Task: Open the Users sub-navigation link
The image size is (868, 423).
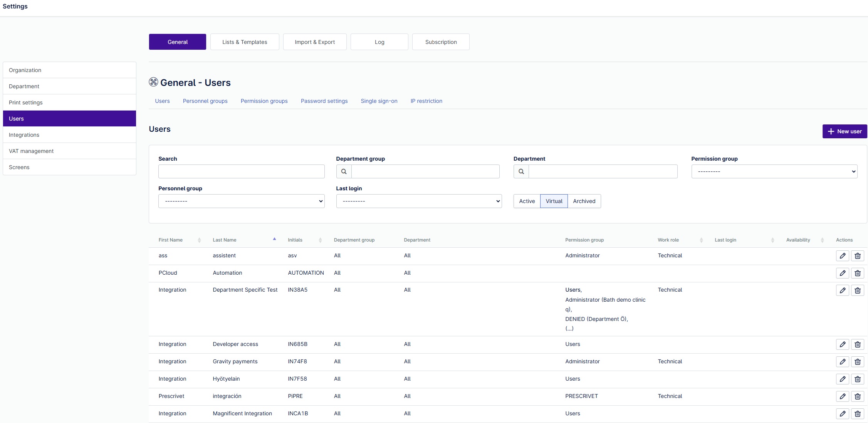Action: point(162,101)
